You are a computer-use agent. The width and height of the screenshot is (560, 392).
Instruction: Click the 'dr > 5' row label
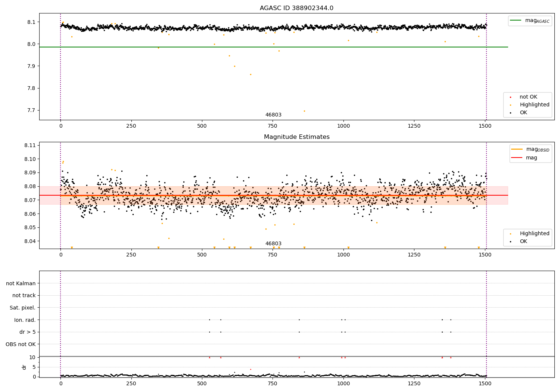[x=28, y=332]
